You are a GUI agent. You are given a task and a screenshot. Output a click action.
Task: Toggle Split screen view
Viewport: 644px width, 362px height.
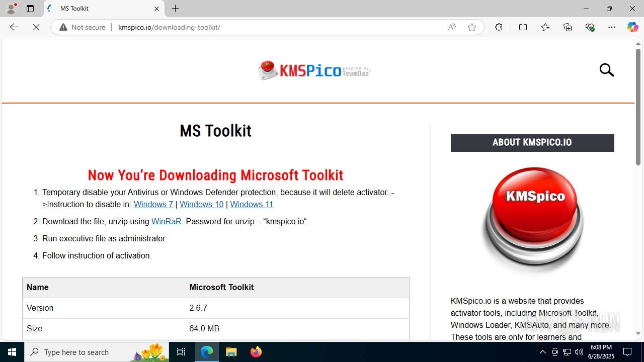[523, 27]
